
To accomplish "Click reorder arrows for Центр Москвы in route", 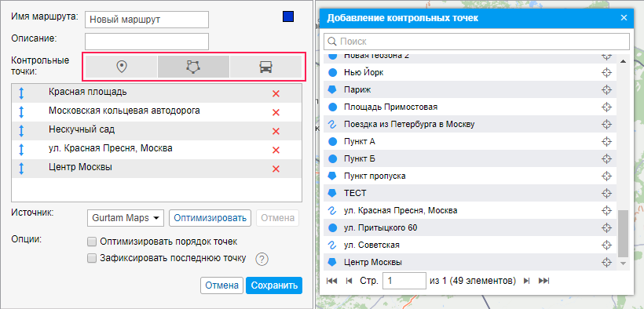I will [x=21, y=169].
